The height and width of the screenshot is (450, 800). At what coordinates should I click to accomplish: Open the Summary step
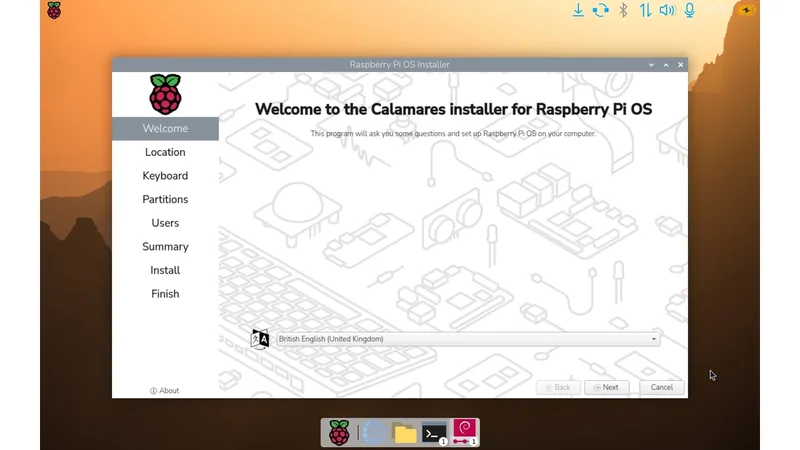(x=165, y=246)
